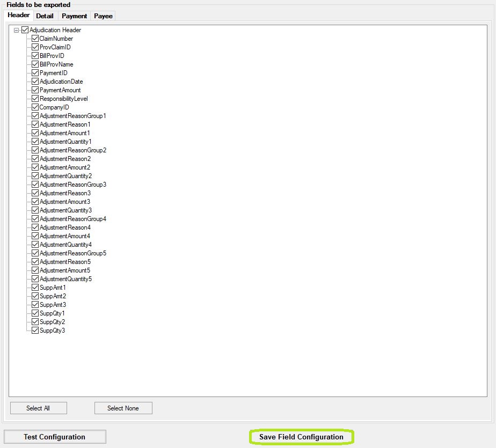Uncheck the SuppQty2 checkbox
This screenshot has width=496, height=448.
pos(35,322)
